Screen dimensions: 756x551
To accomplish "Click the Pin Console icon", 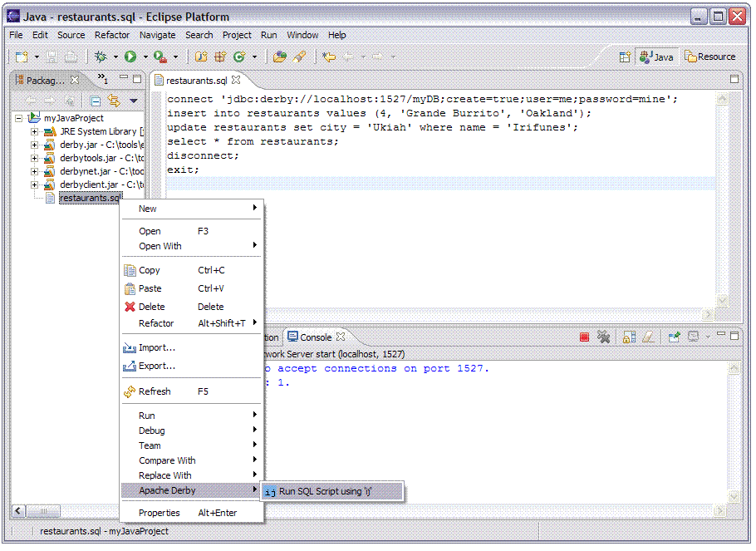I will [x=674, y=337].
